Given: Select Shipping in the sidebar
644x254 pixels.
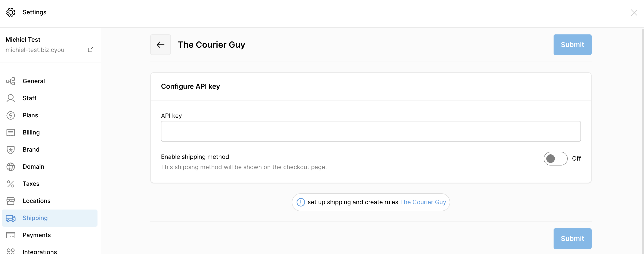Looking at the screenshot, I should pos(50,218).
